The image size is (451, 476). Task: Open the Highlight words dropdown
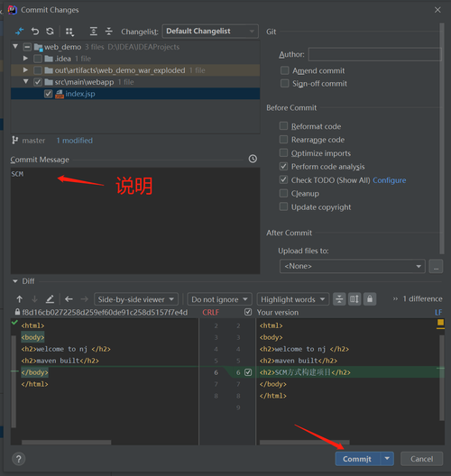point(293,299)
